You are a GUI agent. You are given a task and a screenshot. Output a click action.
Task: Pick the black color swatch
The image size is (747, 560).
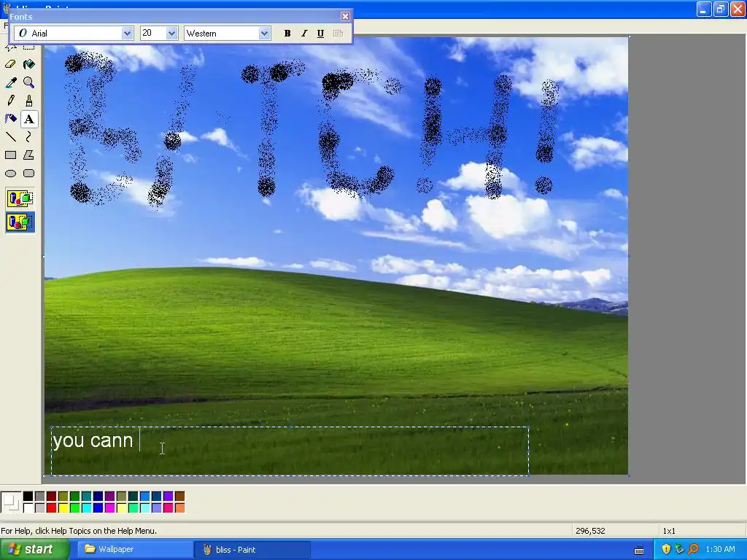point(28,497)
